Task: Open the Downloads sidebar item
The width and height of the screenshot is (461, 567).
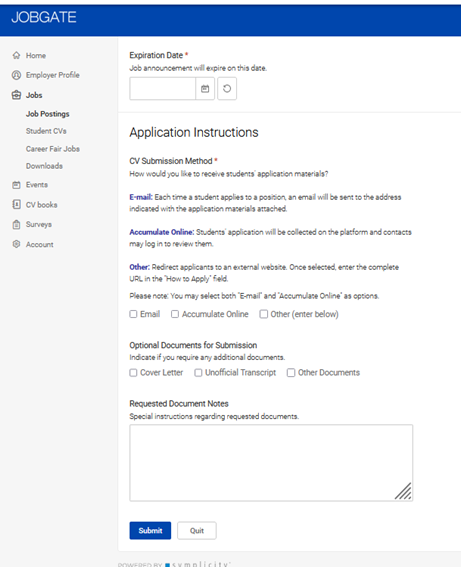Action: [x=44, y=166]
